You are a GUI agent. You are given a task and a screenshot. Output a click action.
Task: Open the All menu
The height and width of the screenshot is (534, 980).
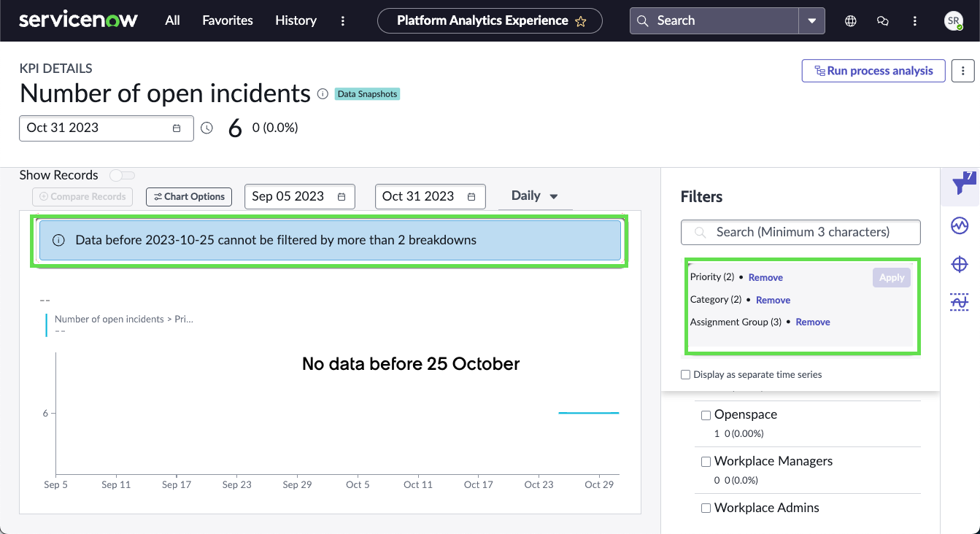[172, 20]
